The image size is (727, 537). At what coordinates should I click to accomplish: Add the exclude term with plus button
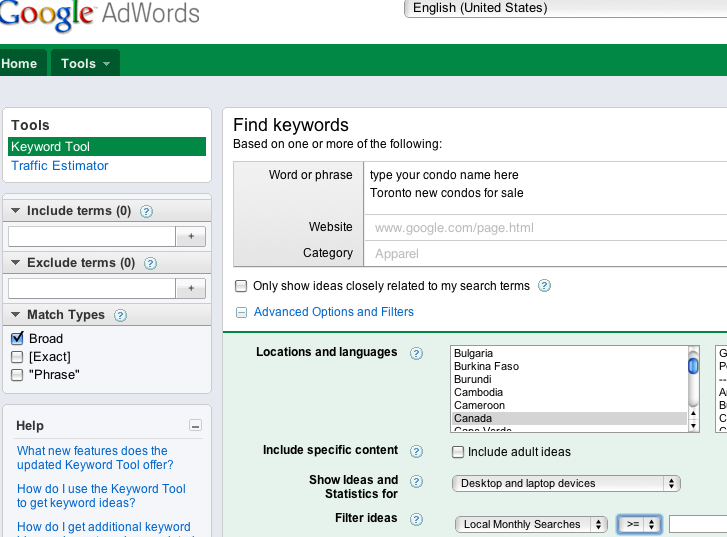tap(191, 288)
